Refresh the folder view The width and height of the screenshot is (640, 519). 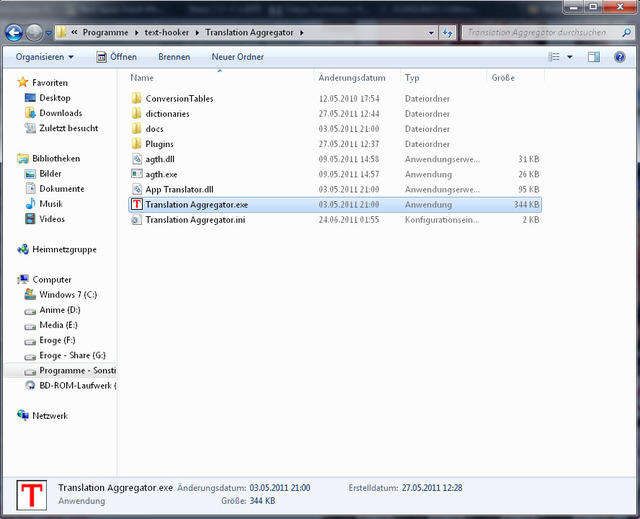[447, 33]
